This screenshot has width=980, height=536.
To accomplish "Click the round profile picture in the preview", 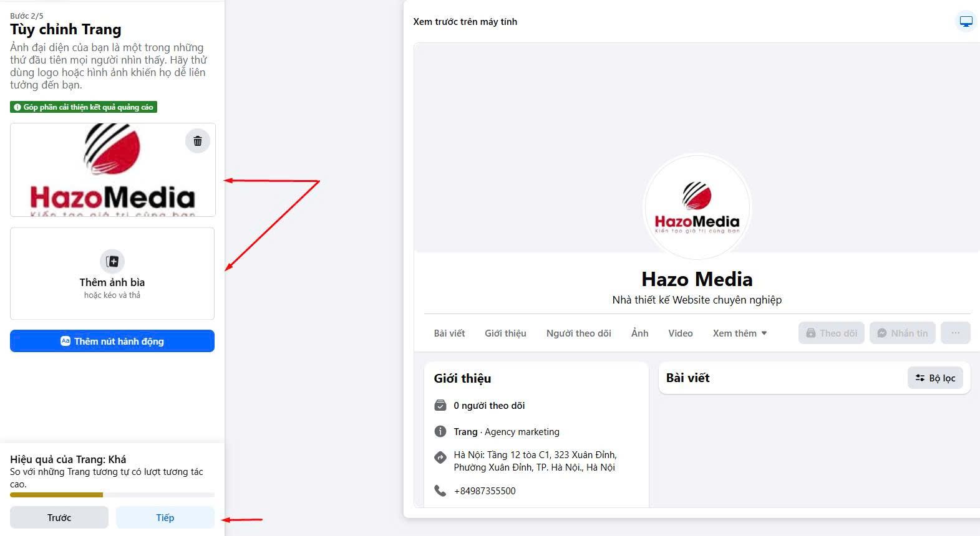I will tap(697, 207).
